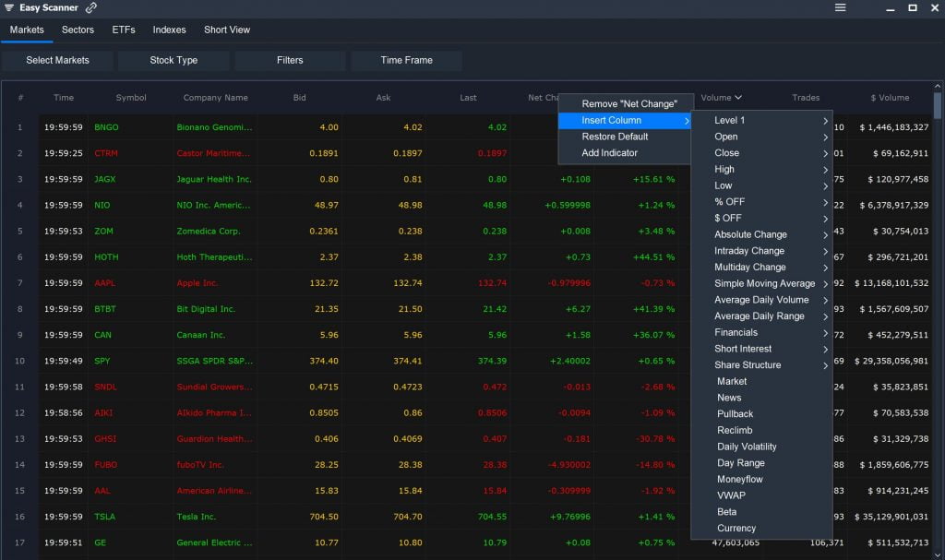The height and width of the screenshot is (560, 945).
Task: Sort by the Symbol column header
Action: tap(131, 98)
